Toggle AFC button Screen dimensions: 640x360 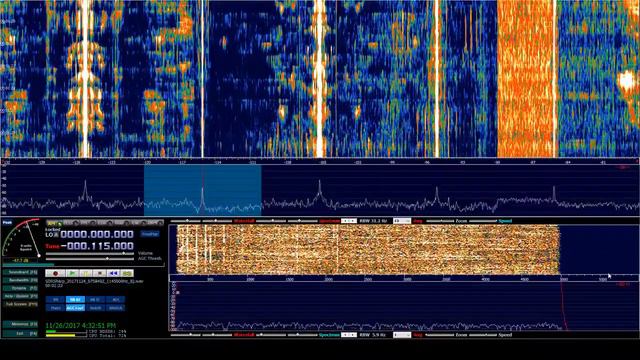(x=115, y=300)
